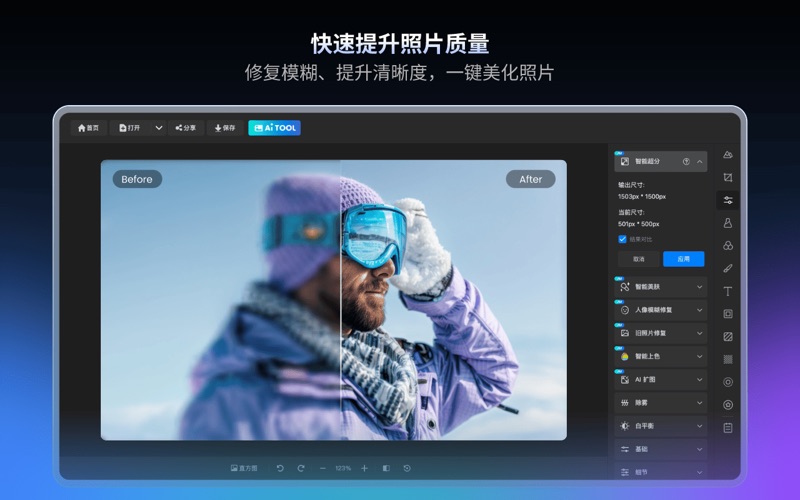Toggle the 直方图 histogram display
This screenshot has width=800, height=500.
pos(244,468)
